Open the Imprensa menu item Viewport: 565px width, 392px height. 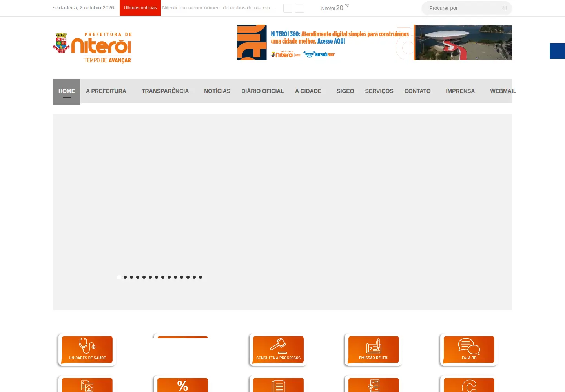click(x=460, y=91)
